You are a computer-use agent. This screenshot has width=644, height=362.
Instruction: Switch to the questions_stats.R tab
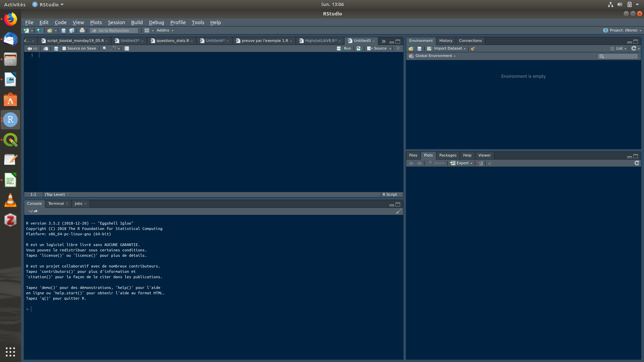pyautogui.click(x=172, y=41)
